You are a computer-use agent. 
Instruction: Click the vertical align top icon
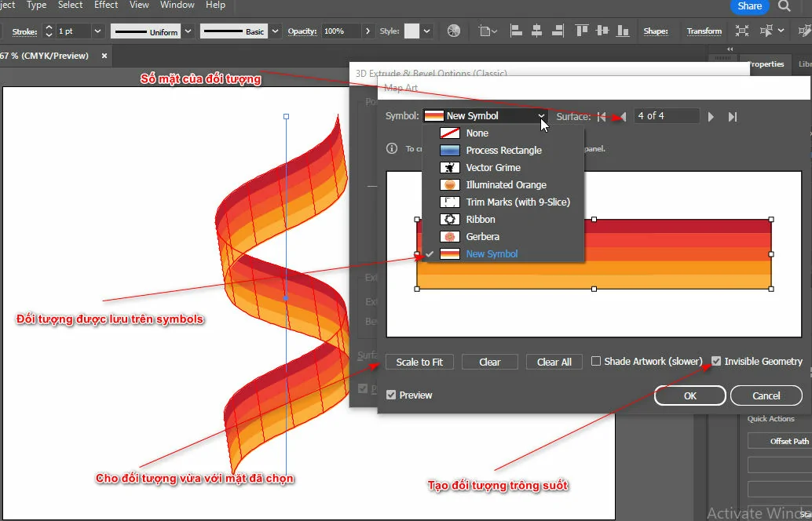[582, 31]
